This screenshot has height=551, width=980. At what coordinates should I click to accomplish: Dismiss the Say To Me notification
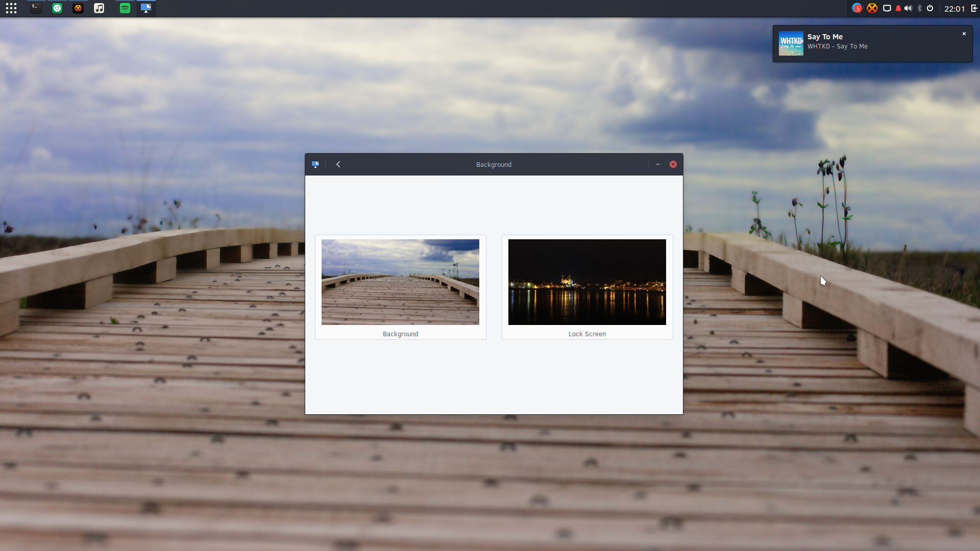964,34
